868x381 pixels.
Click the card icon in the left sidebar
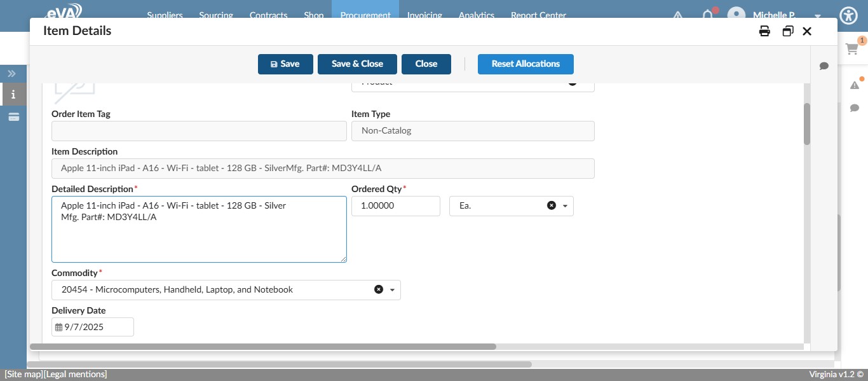pyautogui.click(x=13, y=117)
